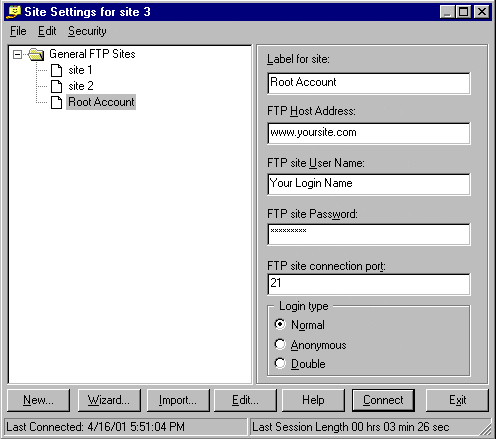Image resolution: width=496 pixels, height=439 pixels.
Task: Select Normal login type
Action: [280, 324]
